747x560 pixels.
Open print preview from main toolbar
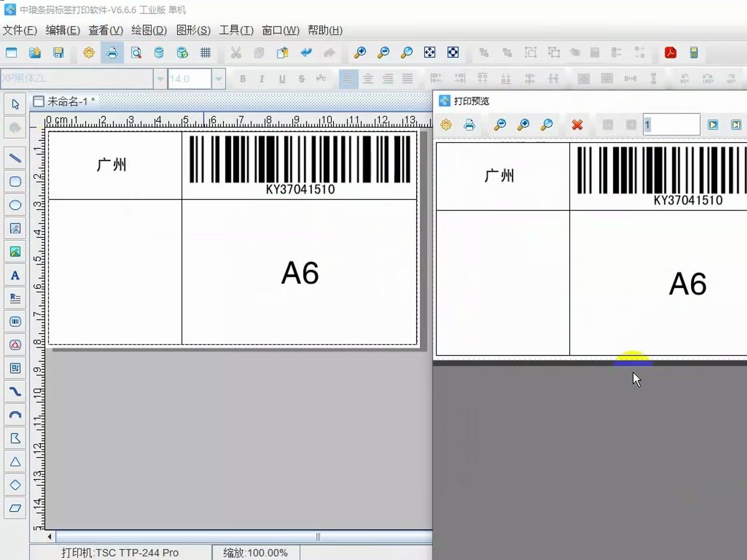click(136, 52)
